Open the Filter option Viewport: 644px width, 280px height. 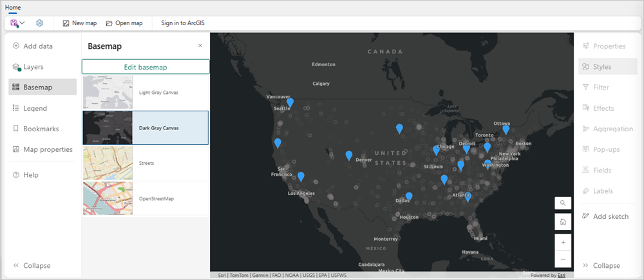click(608, 87)
